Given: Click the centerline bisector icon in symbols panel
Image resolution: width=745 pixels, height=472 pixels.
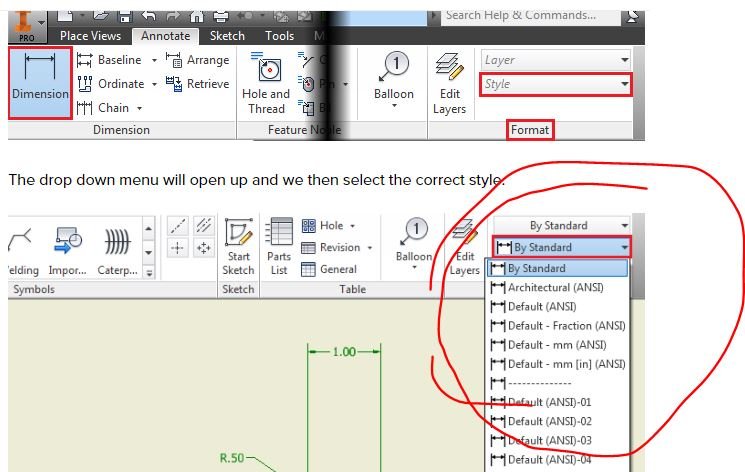Looking at the screenshot, I should [204, 225].
